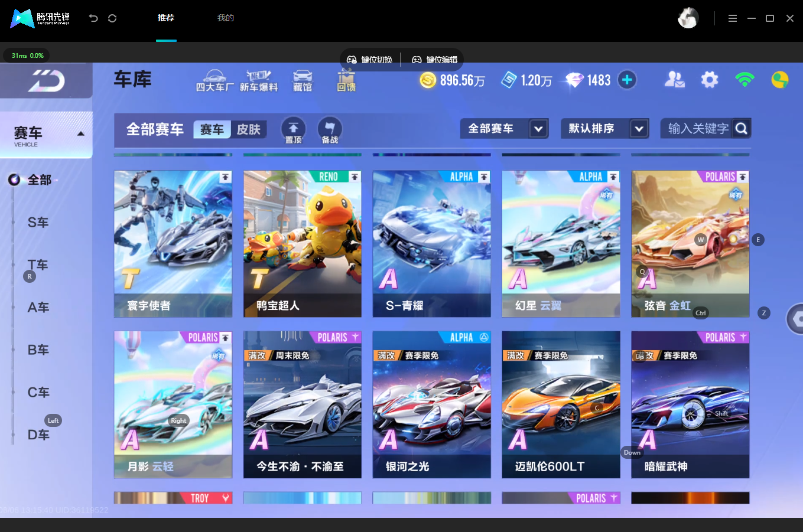Select the S车 category

click(38, 222)
